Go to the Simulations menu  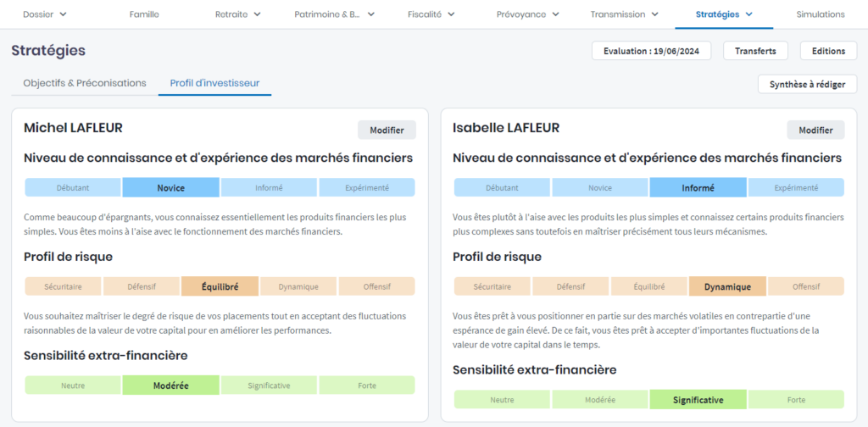pos(820,14)
